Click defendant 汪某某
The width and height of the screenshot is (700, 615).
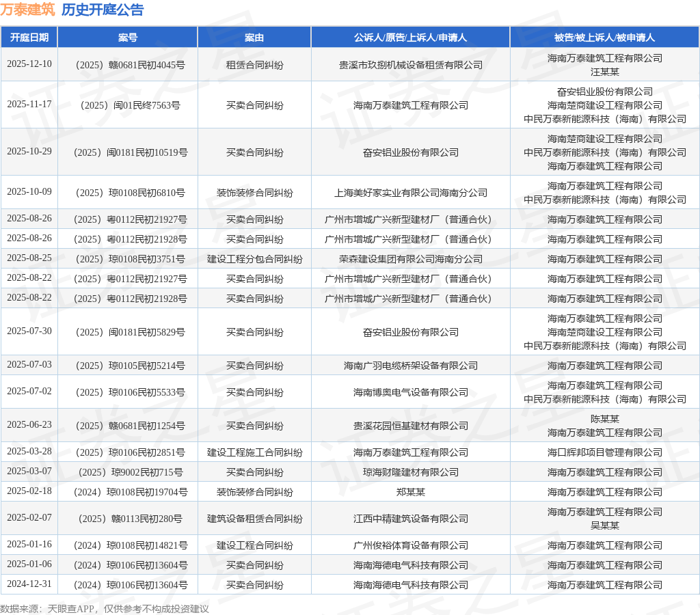[x=605, y=72]
